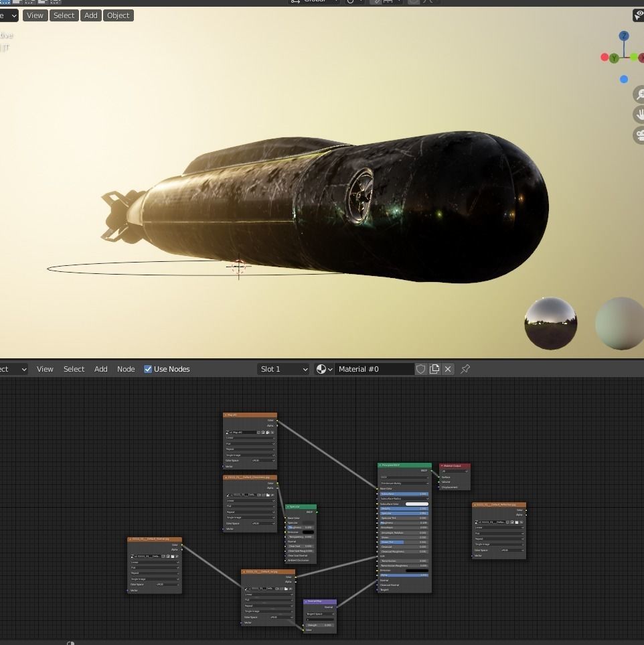Click the hand pan view icon

point(639,115)
